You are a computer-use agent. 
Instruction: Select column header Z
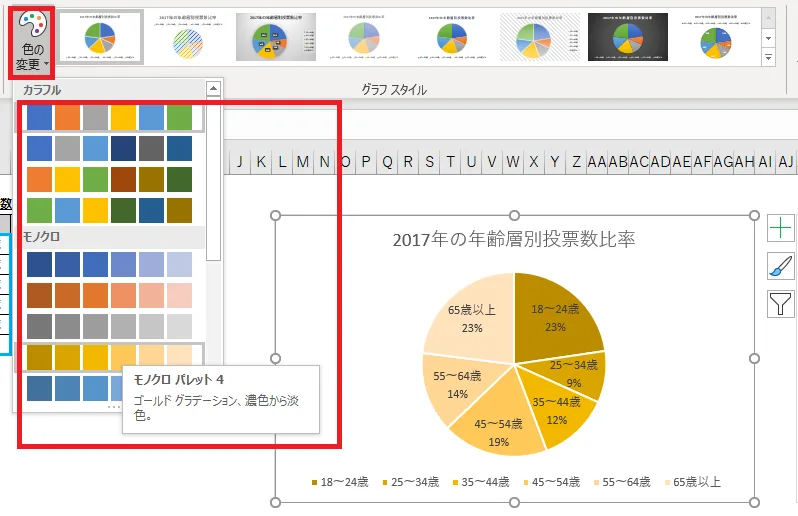point(576,162)
